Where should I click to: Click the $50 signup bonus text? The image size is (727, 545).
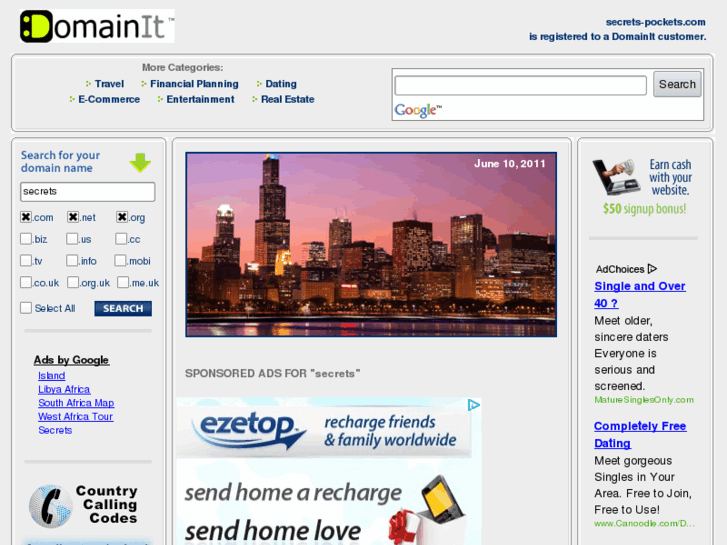pos(644,209)
